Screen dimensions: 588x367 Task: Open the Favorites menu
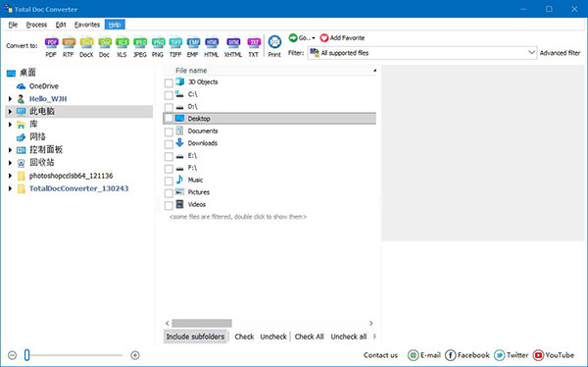coord(87,25)
